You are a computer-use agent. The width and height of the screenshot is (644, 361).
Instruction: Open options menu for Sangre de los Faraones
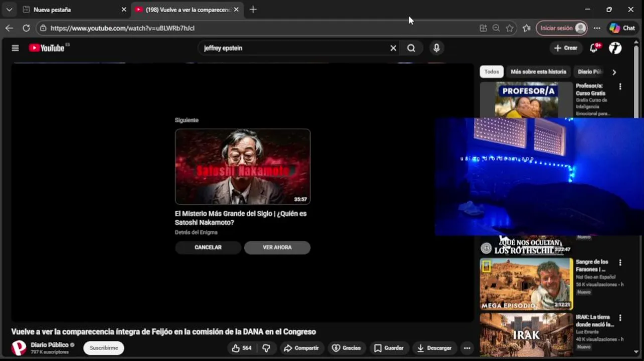point(620,263)
